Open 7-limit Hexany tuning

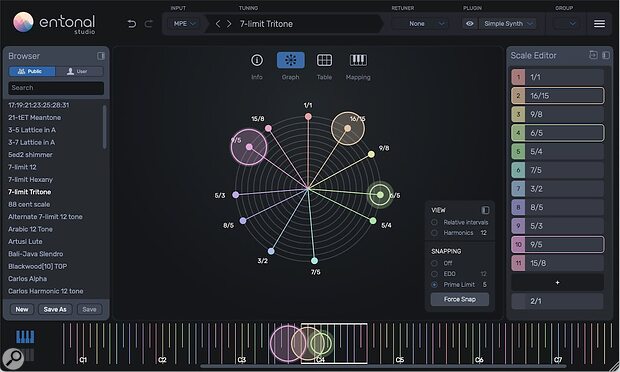coord(30,179)
